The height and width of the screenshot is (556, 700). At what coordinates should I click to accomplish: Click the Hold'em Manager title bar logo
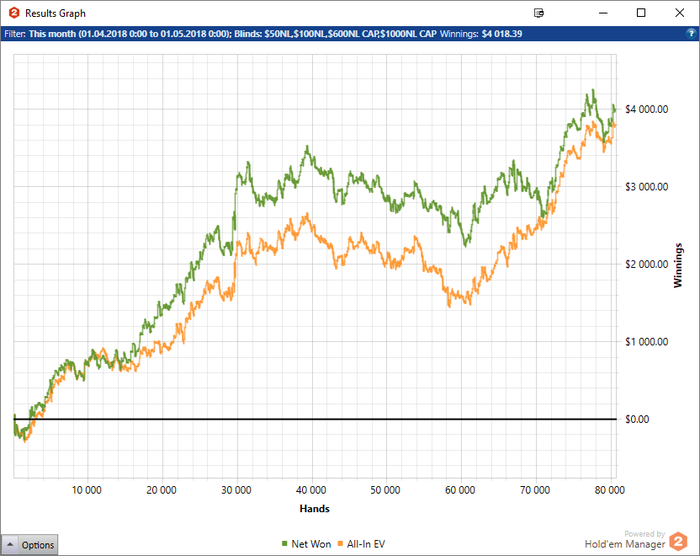pos(14,13)
